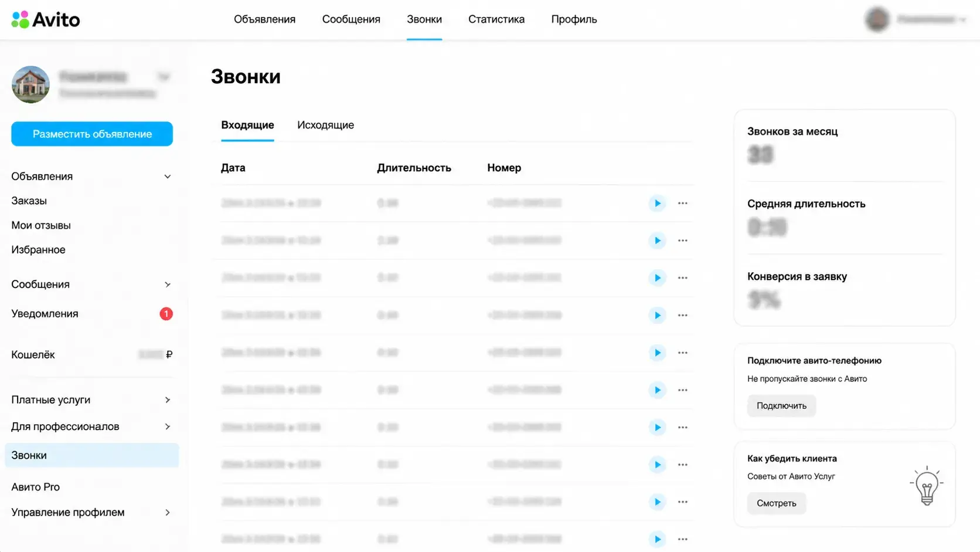Click the Смотреть button
The width and height of the screenshot is (980, 552).
coord(777,503)
